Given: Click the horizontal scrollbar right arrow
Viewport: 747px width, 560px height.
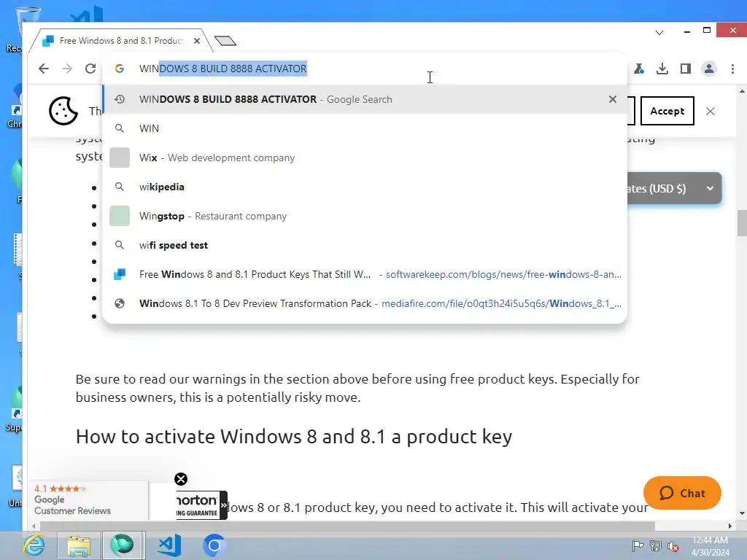Looking at the screenshot, I should pos(730,526).
